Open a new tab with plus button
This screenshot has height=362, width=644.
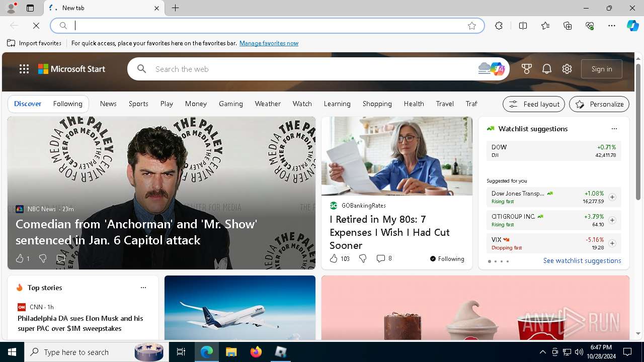(176, 8)
